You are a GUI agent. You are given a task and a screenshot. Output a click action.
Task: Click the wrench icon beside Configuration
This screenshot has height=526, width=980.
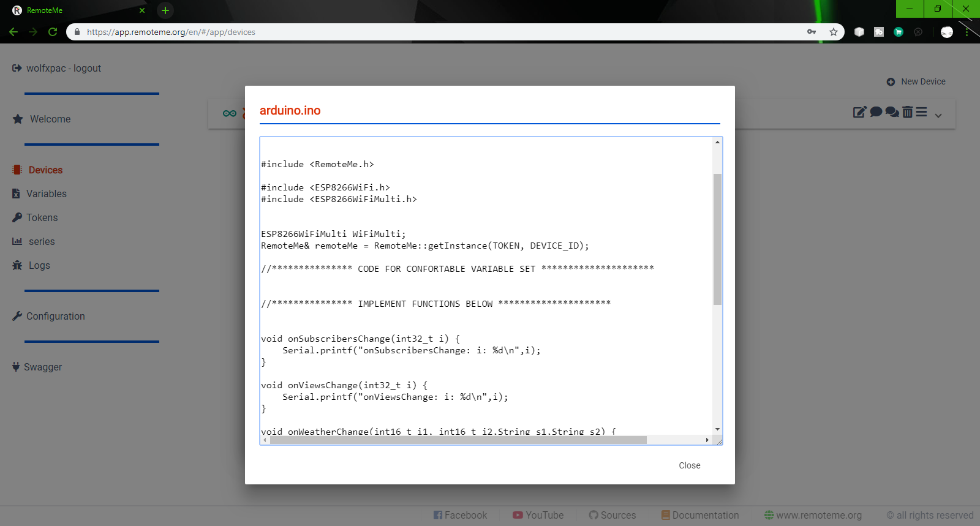17,316
